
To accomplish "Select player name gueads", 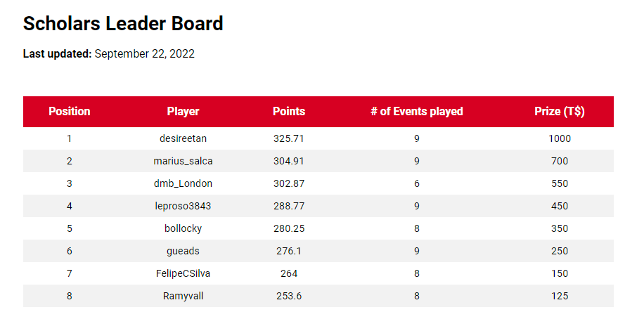I will [183, 251].
